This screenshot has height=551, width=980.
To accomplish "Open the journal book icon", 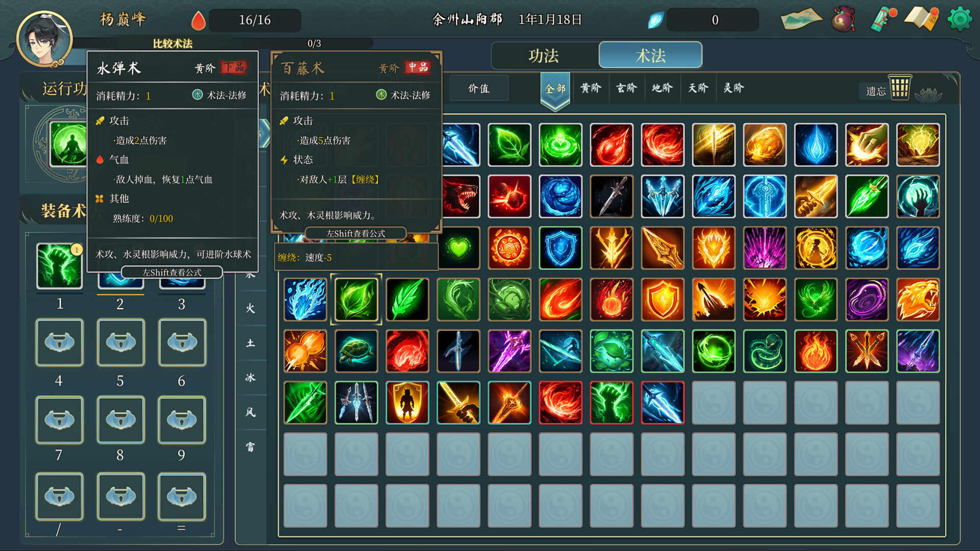I will (921, 19).
